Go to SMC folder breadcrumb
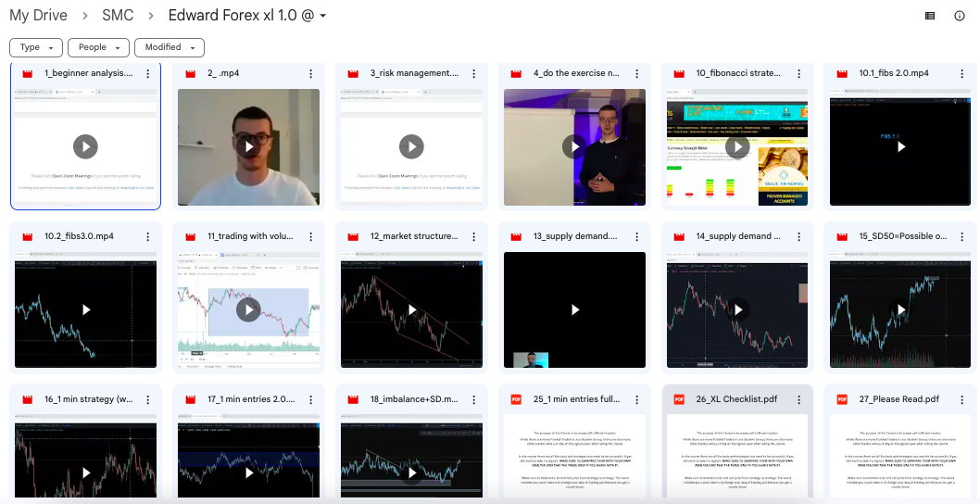980x504 pixels. [x=118, y=16]
